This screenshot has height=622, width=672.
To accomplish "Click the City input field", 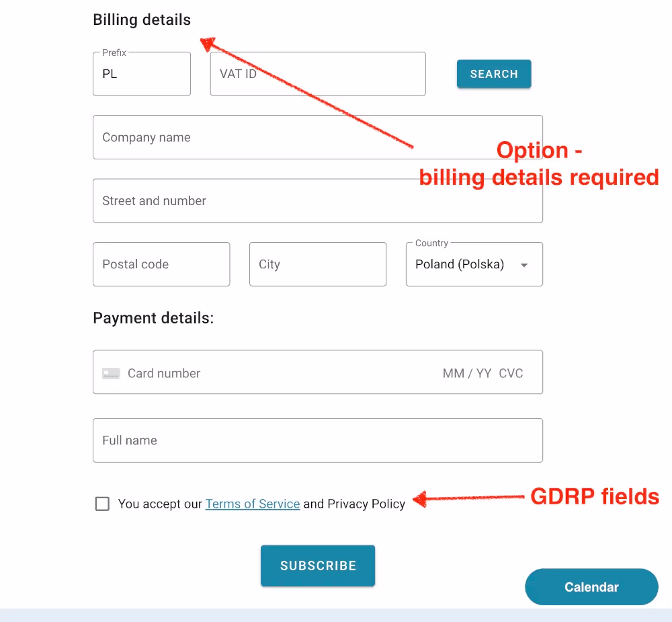I will 317,264.
